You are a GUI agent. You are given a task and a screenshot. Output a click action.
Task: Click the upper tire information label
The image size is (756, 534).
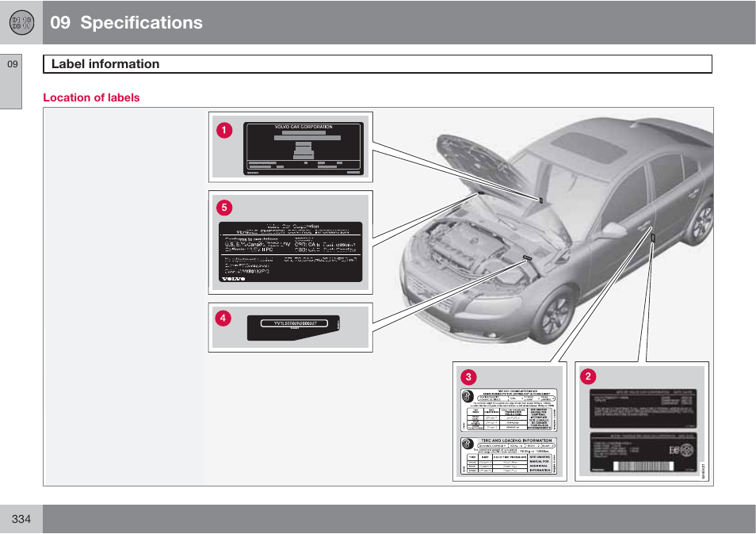[509, 410]
